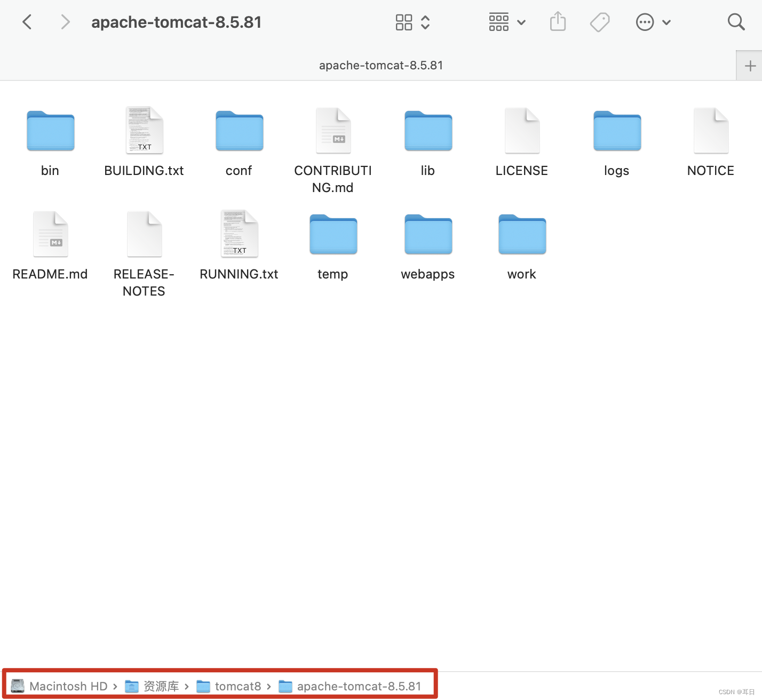The image size is (762, 700).
Task: Expand the More actions dropdown chevron
Action: click(666, 22)
